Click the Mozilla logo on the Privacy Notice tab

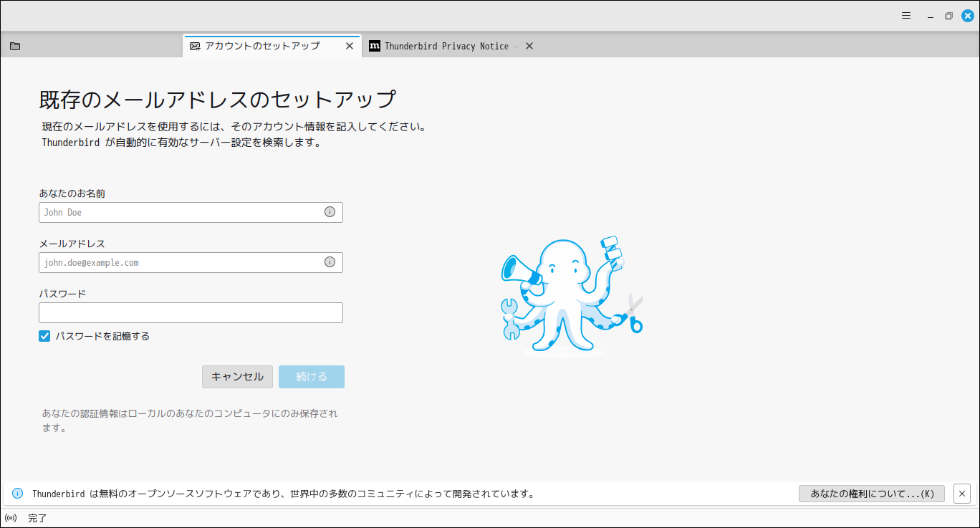375,46
